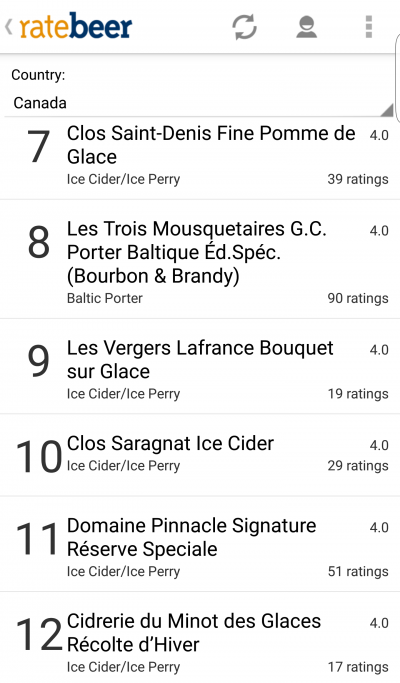Screen dimensions: 400x683
Task: Select Les Trois Mousquetaires Porter Baltique entry
Action: [x=200, y=260]
